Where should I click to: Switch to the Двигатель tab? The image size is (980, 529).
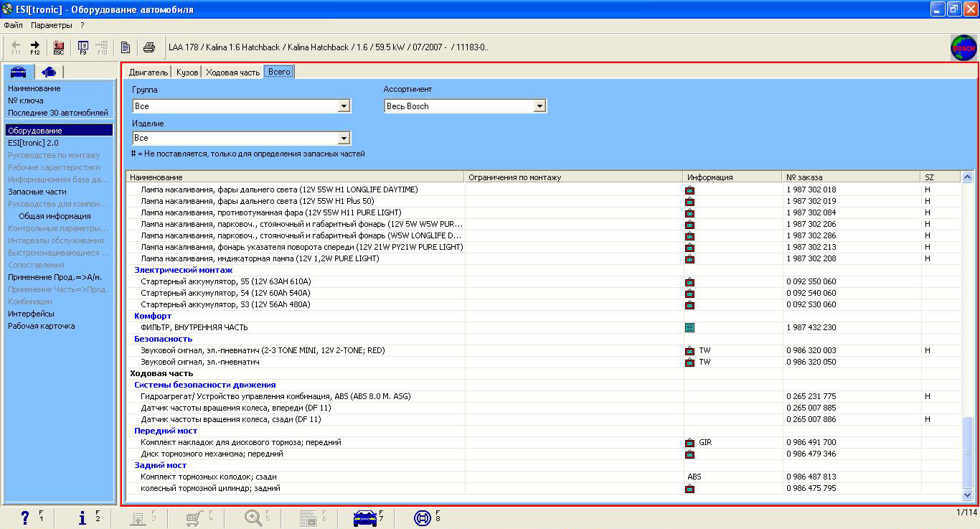(x=149, y=72)
